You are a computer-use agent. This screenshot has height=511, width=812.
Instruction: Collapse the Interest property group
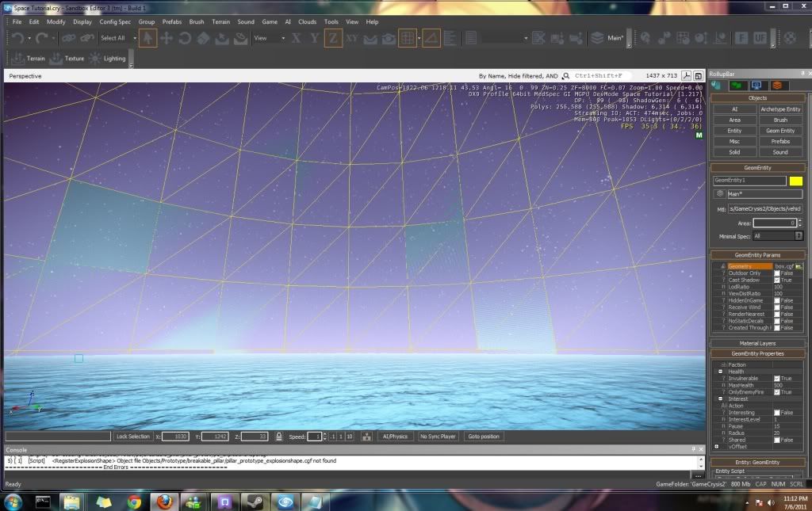coord(720,399)
